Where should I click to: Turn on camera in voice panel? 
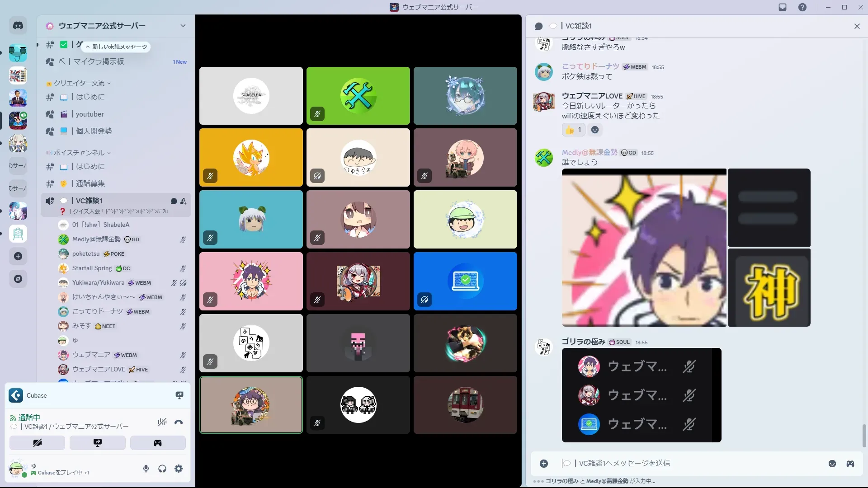tap(37, 443)
